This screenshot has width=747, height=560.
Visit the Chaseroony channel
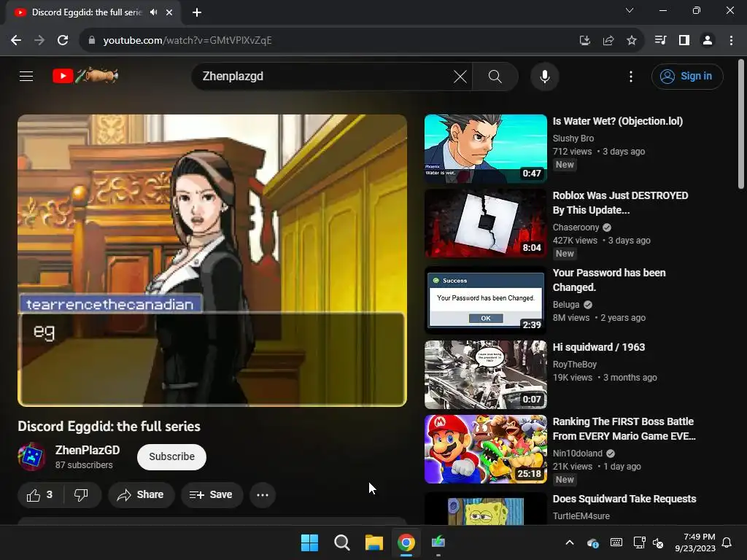coord(576,227)
